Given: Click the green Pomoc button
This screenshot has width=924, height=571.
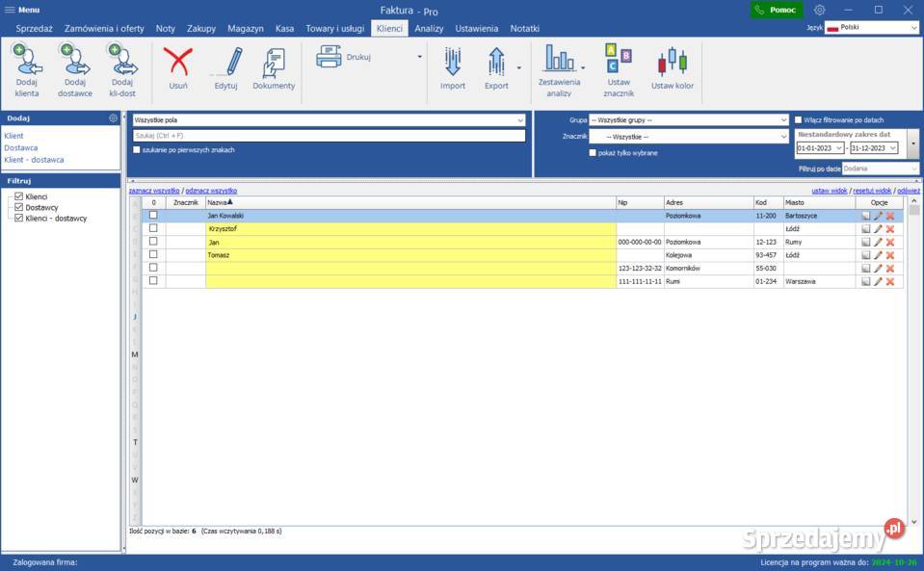Looking at the screenshot, I should coord(777,10).
